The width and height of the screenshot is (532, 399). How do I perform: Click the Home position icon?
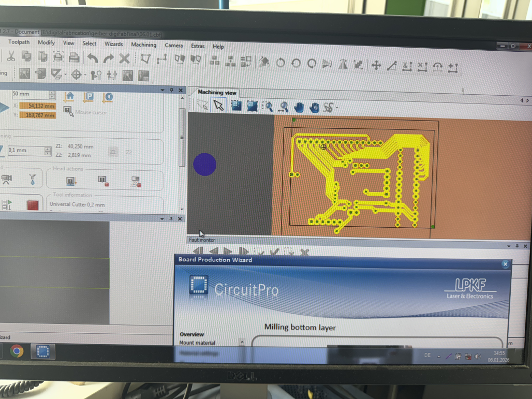tap(70, 97)
